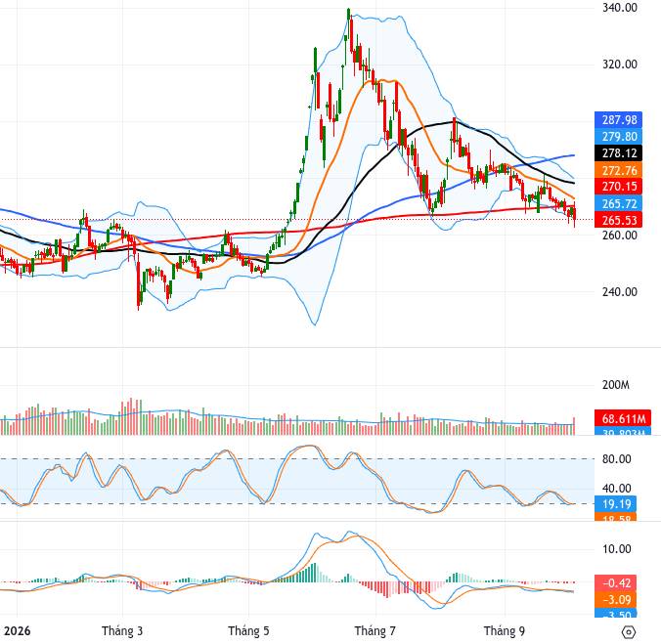The image size is (661, 644).
Task: Click the 10.00 MACD scale label
Action: [616, 549]
